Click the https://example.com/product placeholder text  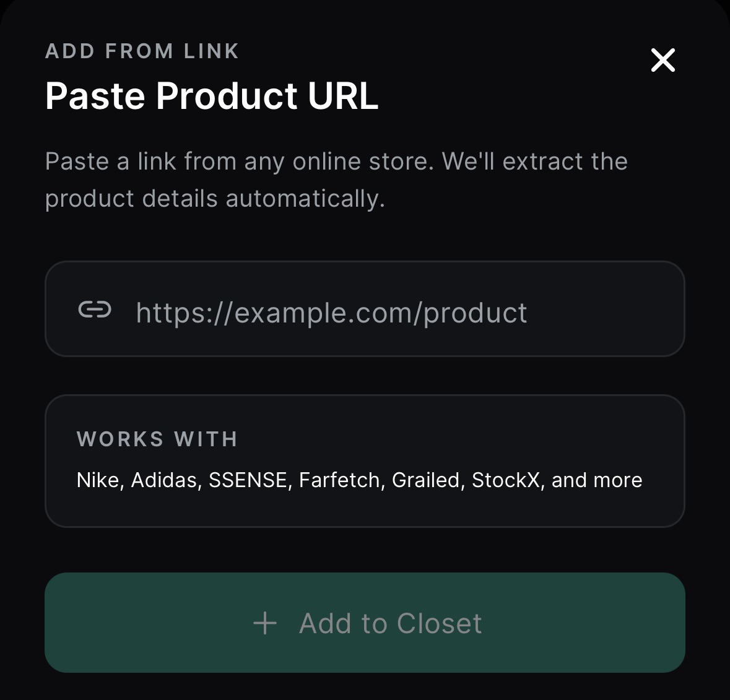(331, 313)
